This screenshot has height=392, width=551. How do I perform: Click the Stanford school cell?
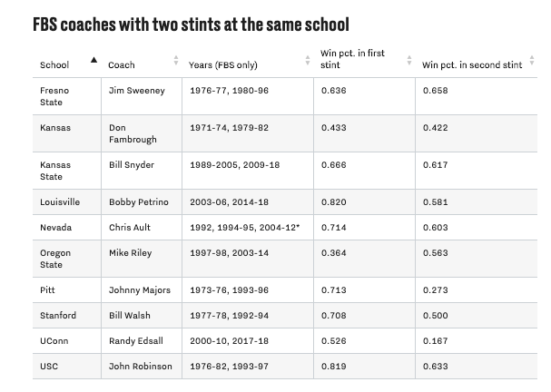tap(58, 316)
